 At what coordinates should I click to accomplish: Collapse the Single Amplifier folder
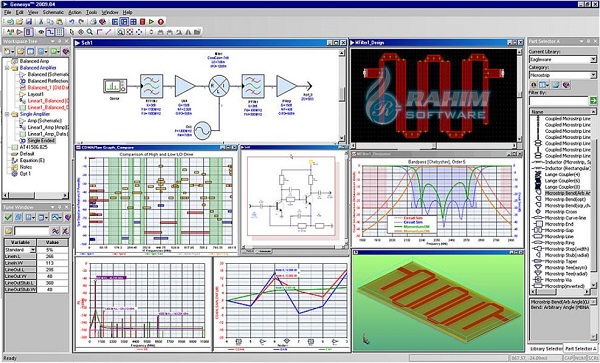[7, 114]
